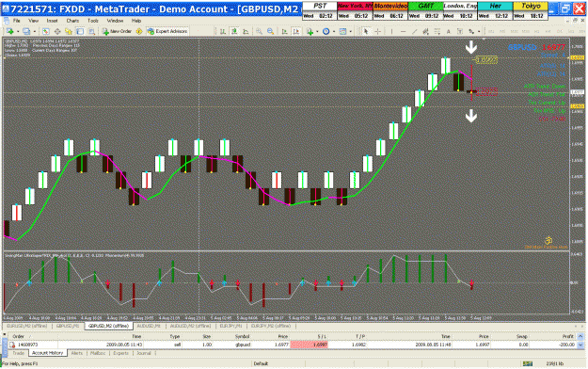This screenshot has width=588, height=369.
Task: Open the Arrows objects tool
Action: 471,31
